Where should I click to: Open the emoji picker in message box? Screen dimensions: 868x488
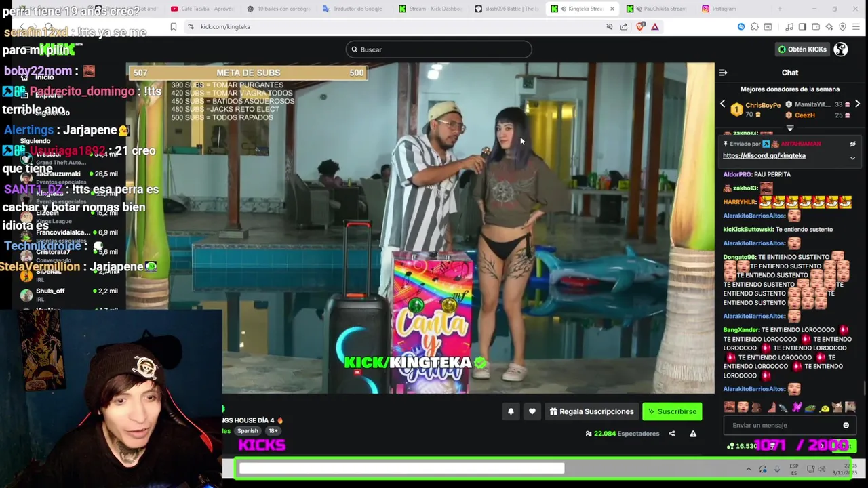846,425
